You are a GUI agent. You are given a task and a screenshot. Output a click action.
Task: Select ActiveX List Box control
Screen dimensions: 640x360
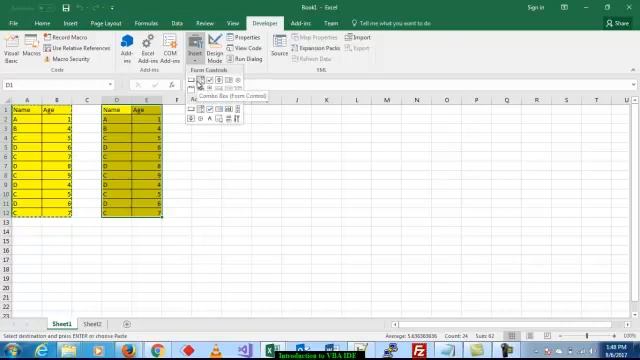click(x=219, y=109)
